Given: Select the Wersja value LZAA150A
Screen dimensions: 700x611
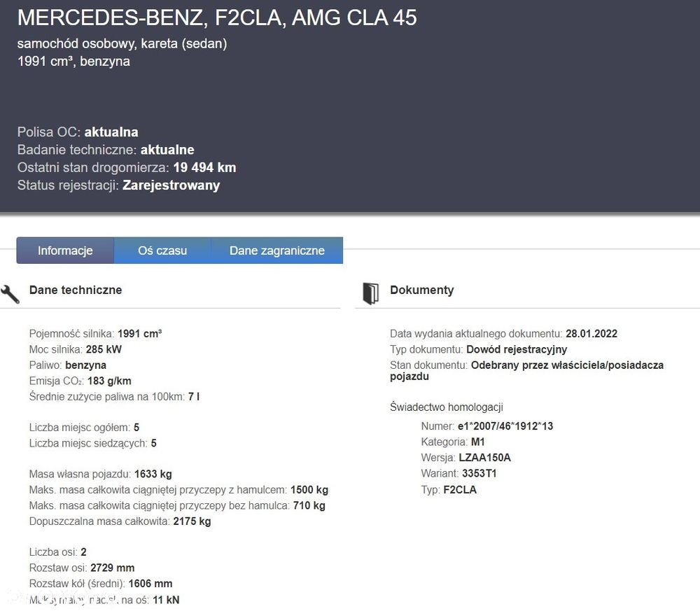Looking at the screenshot, I should 485,458.
